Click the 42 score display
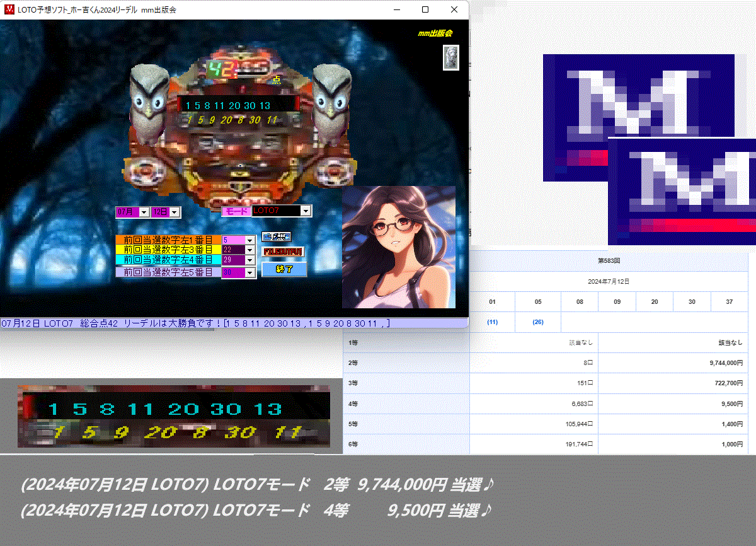 pos(222,69)
